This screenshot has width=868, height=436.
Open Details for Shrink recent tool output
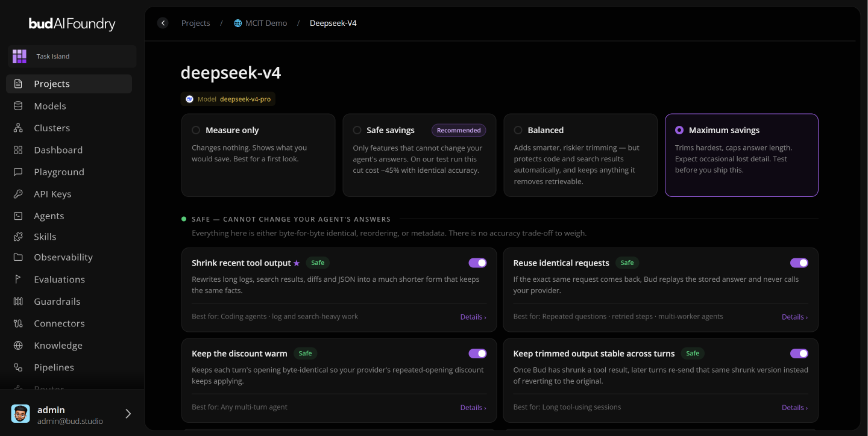tap(473, 317)
